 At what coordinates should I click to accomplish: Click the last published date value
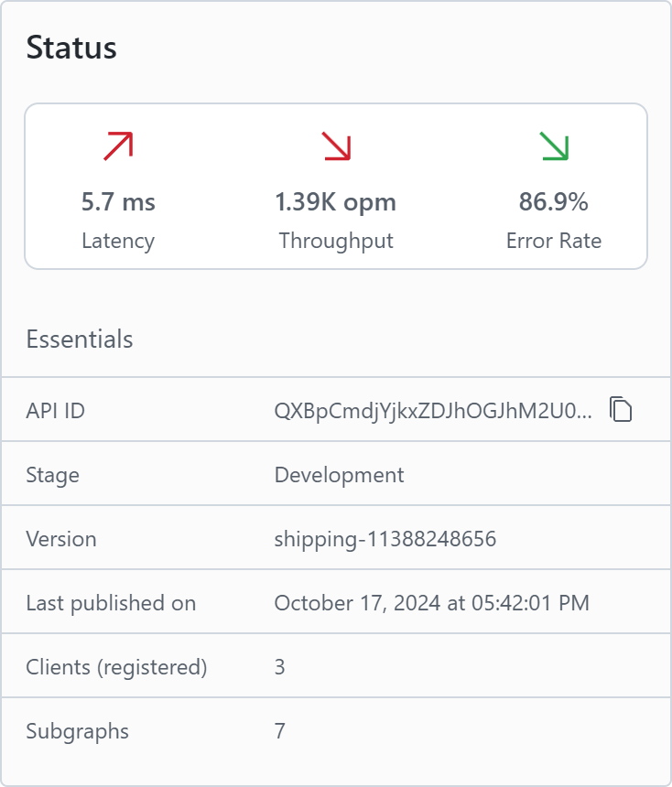[431, 603]
